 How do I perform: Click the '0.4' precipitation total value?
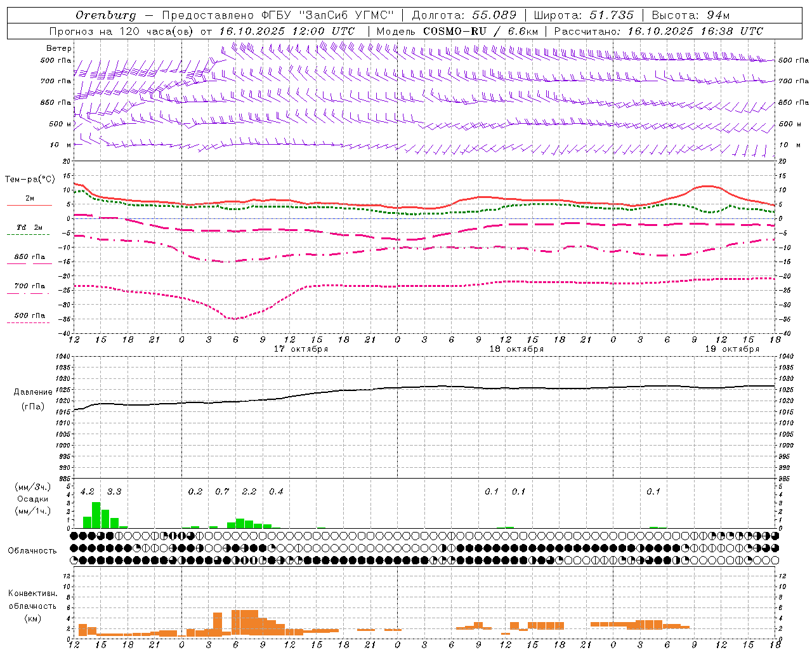(276, 492)
